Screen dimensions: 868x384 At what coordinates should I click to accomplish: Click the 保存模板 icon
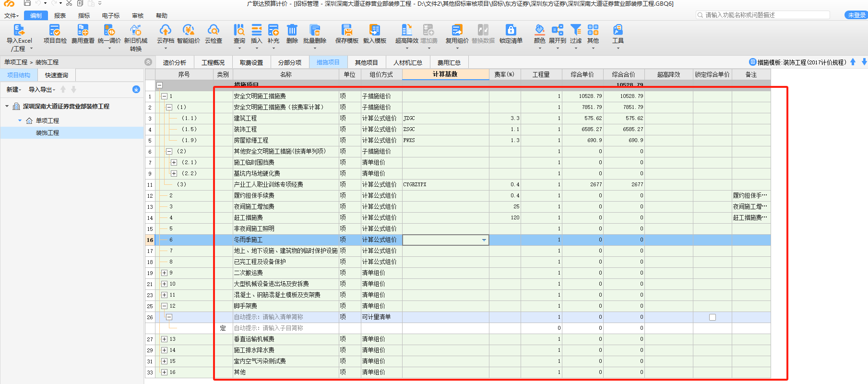click(346, 30)
